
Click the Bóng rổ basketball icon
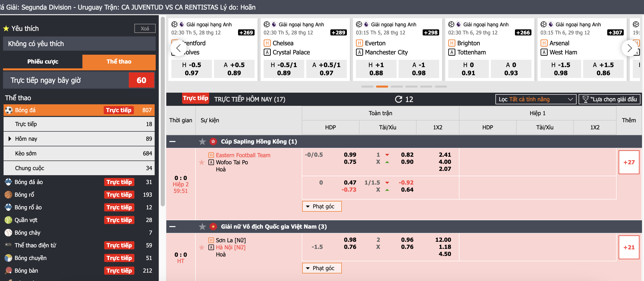pyautogui.click(x=8, y=195)
